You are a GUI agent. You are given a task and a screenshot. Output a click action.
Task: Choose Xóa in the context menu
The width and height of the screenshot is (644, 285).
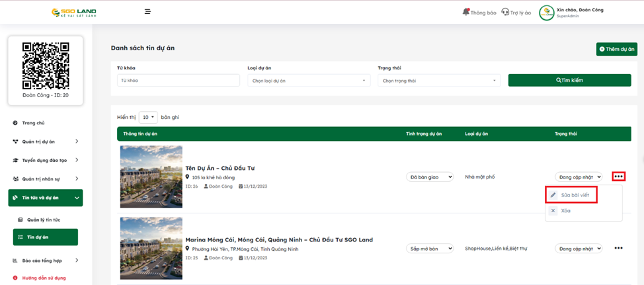pyautogui.click(x=565, y=211)
